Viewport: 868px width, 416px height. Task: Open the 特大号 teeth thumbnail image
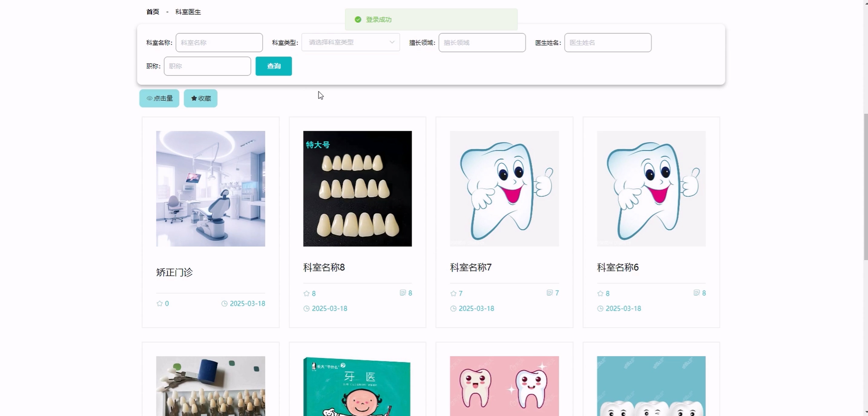click(357, 188)
